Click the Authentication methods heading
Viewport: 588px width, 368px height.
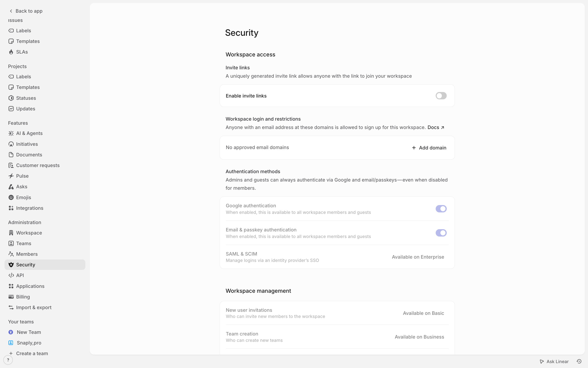tap(253, 172)
